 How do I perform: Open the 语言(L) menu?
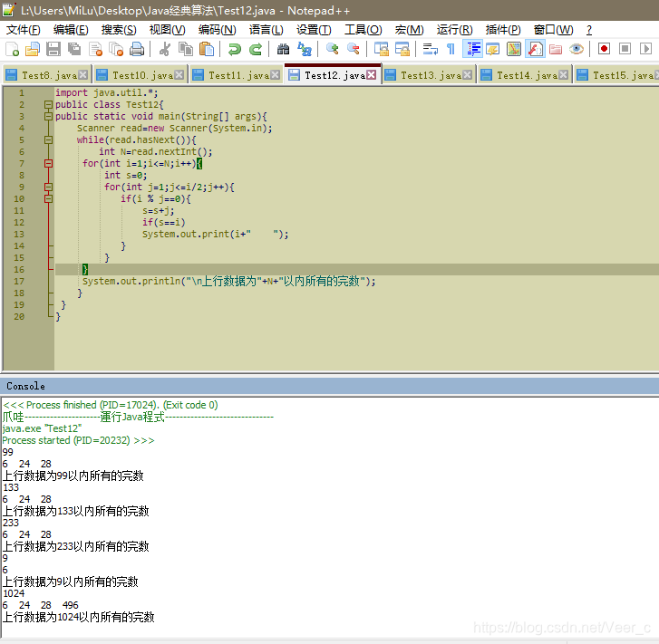(x=266, y=30)
